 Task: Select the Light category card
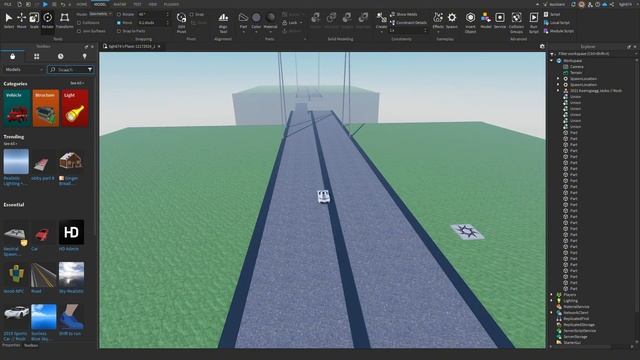point(75,108)
